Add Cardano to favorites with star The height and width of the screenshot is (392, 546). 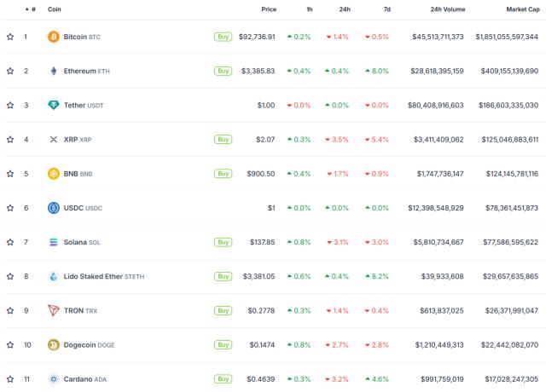10,378
